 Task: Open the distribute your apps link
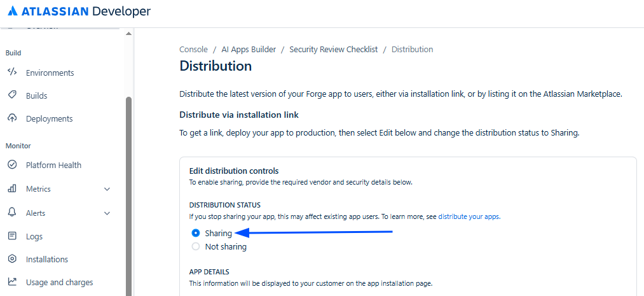click(x=469, y=216)
